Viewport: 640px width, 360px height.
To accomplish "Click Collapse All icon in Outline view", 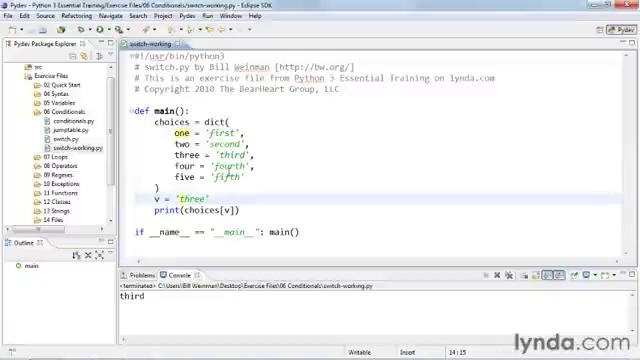I will 88,256.
